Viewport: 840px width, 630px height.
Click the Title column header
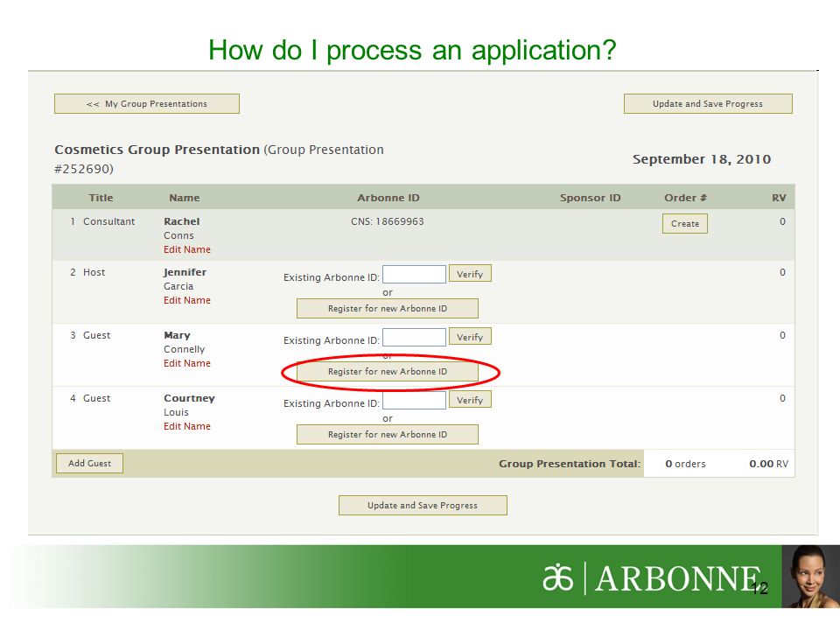(x=101, y=198)
